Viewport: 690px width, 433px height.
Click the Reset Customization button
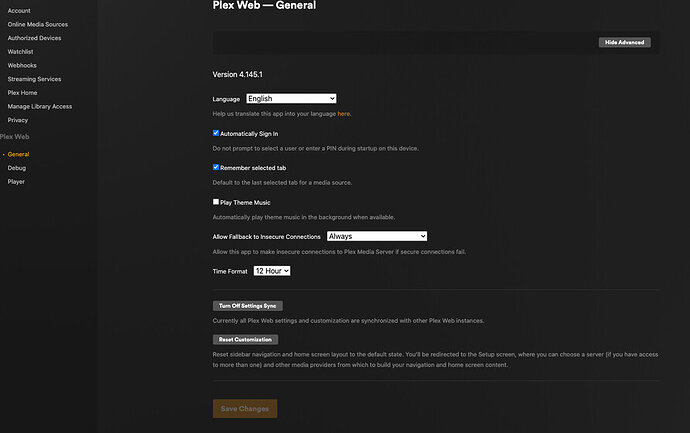pyautogui.click(x=246, y=340)
